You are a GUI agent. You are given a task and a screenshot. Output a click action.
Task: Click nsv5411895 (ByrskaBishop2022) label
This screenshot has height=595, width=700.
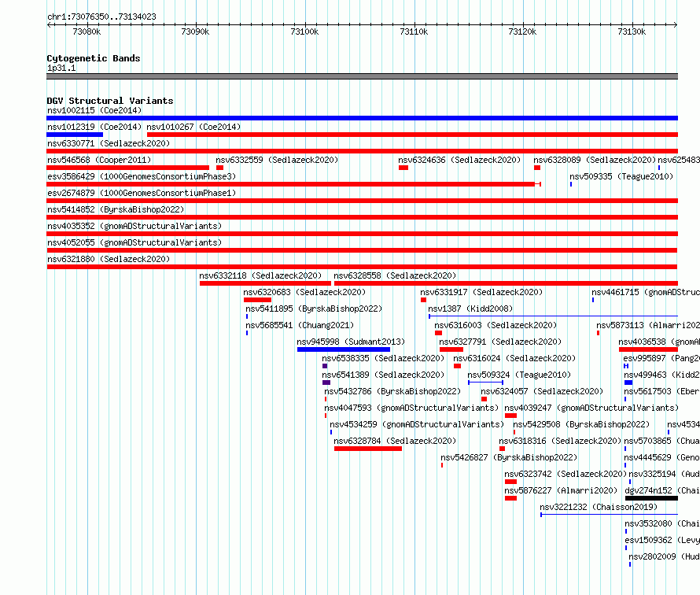tap(314, 309)
